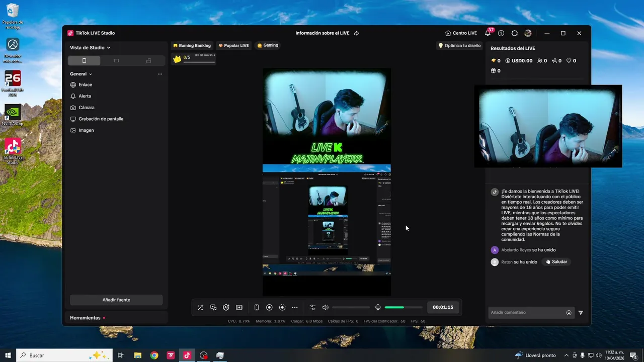Screen dimensions: 644x362
Task: Click the 00:01:15 live timer button
Action: coord(443,307)
